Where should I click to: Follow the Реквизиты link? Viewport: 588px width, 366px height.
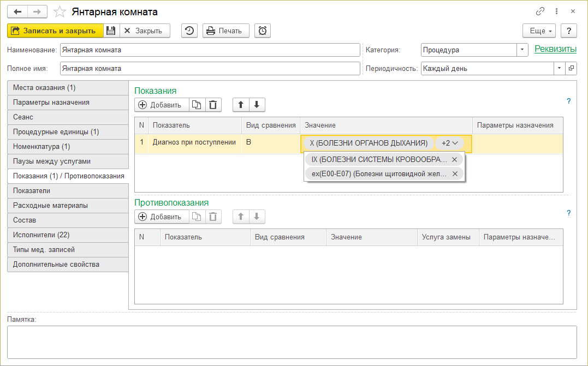[555, 49]
